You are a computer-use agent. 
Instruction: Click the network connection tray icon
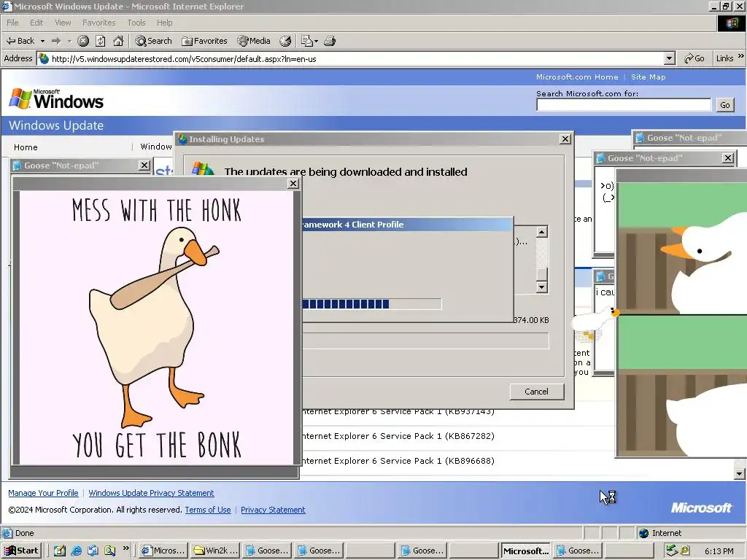(672, 551)
